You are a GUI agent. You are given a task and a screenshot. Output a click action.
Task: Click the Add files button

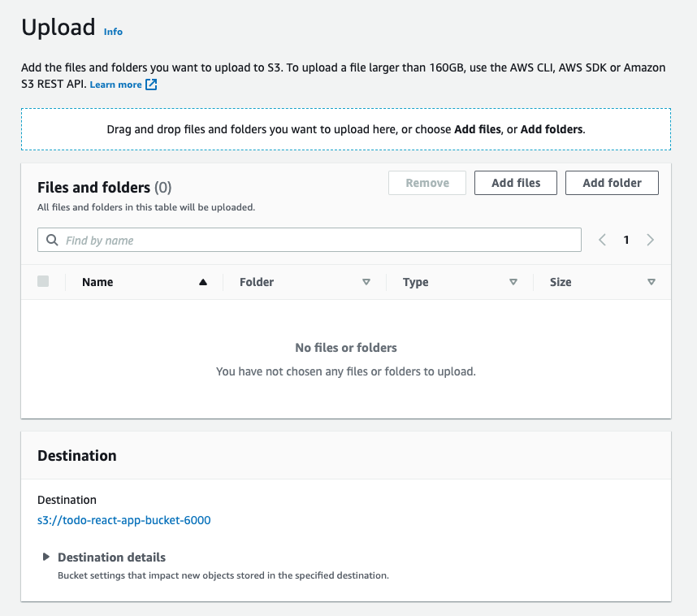point(516,183)
